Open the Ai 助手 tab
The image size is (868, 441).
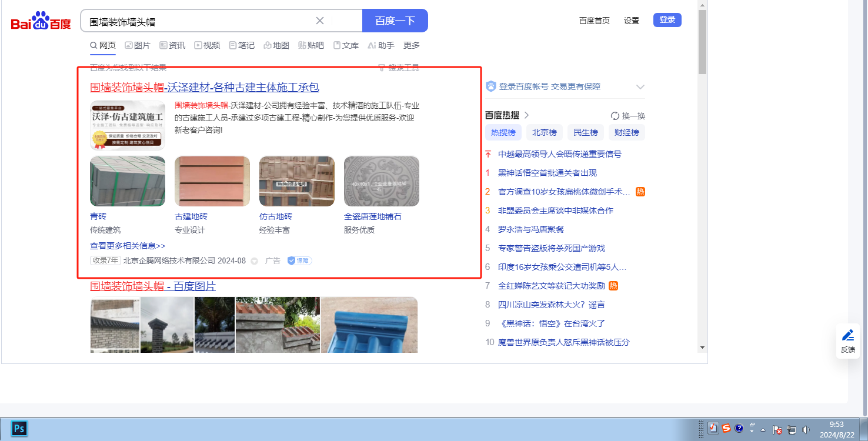(381, 45)
